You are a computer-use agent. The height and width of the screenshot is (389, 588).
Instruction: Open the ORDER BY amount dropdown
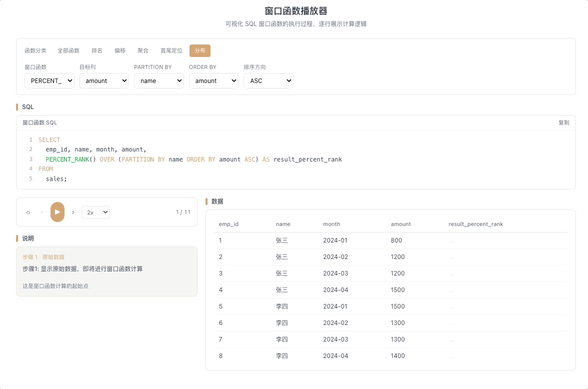pos(214,80)
